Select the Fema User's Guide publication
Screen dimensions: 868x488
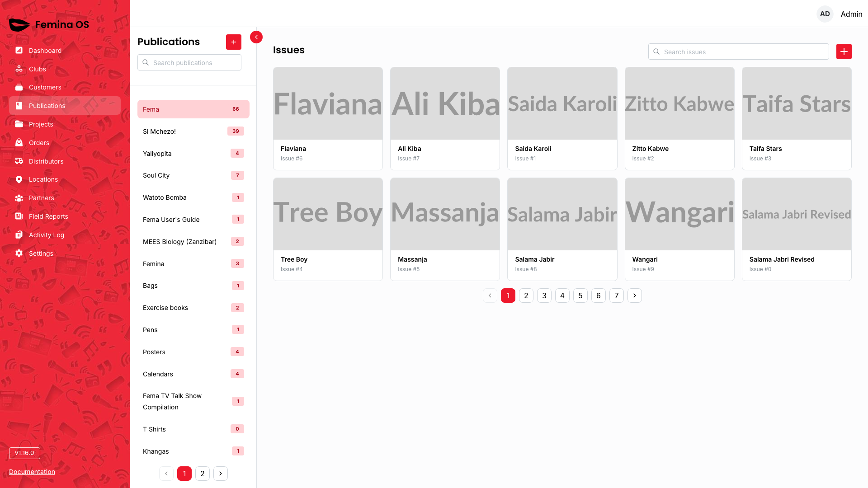(x=193, y=220)
